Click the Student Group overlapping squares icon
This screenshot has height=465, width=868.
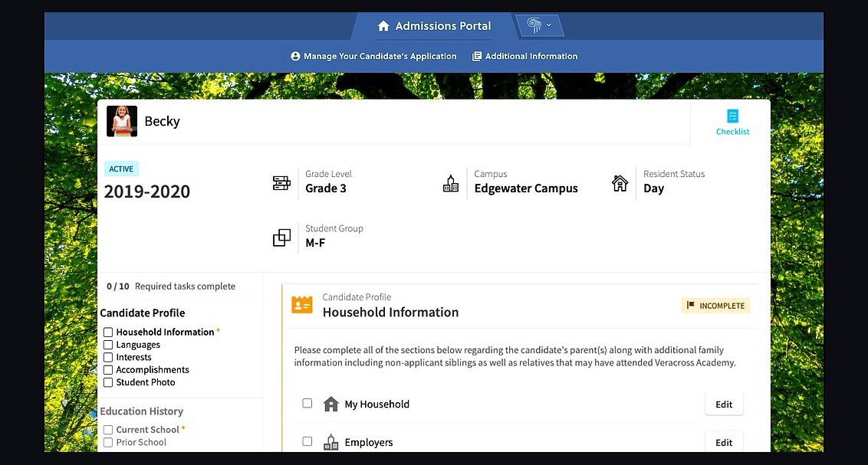281,237
